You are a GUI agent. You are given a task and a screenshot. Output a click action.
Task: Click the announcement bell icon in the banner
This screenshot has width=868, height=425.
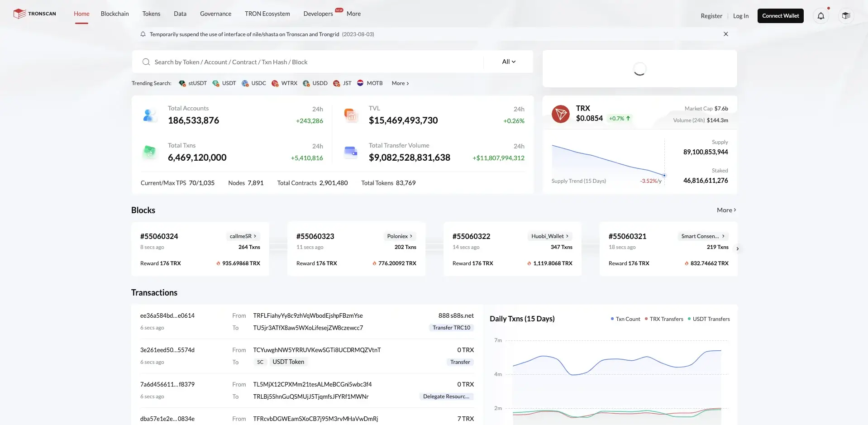(143, 34)
